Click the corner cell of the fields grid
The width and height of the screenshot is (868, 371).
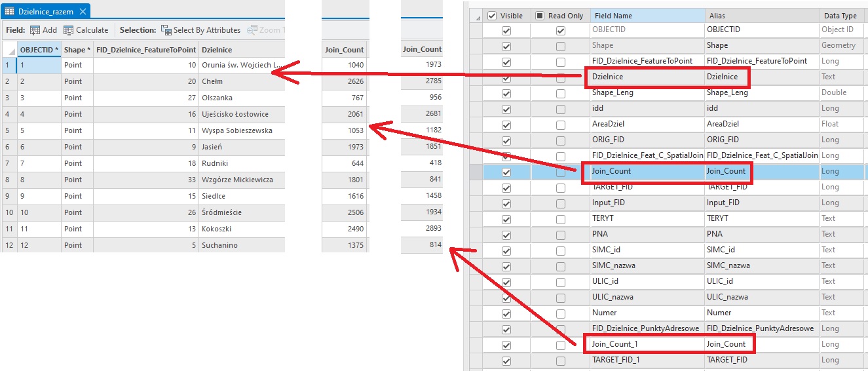[x=476, y=16]
